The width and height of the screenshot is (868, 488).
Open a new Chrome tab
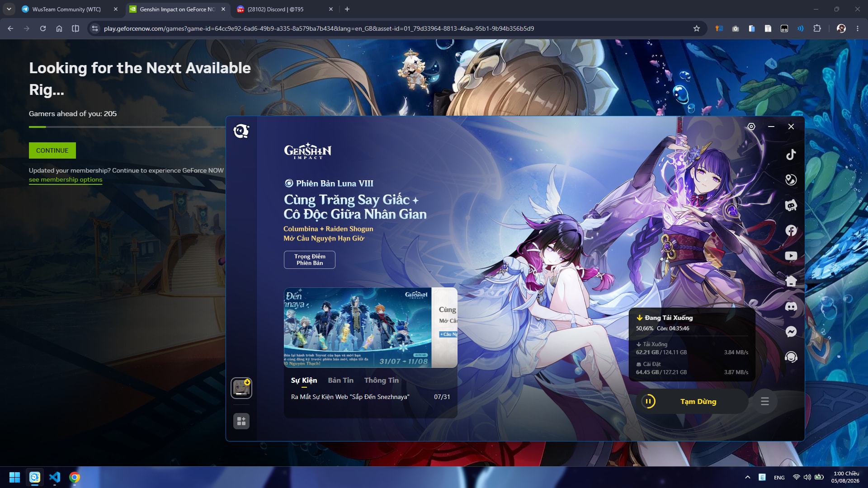[347, 9]
